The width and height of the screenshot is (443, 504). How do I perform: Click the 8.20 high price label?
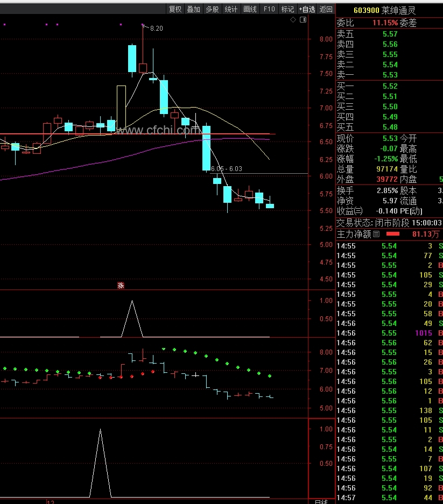click(x=156, y=29)
